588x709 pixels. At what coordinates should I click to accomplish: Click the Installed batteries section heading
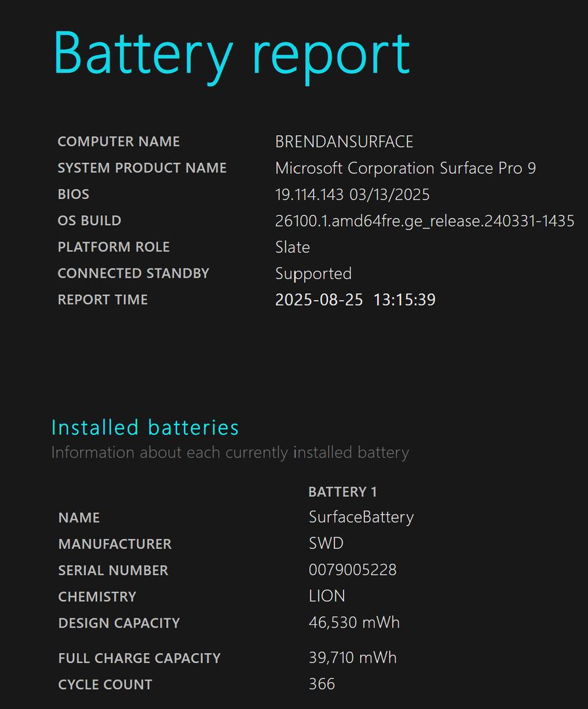tap(144, 427)
